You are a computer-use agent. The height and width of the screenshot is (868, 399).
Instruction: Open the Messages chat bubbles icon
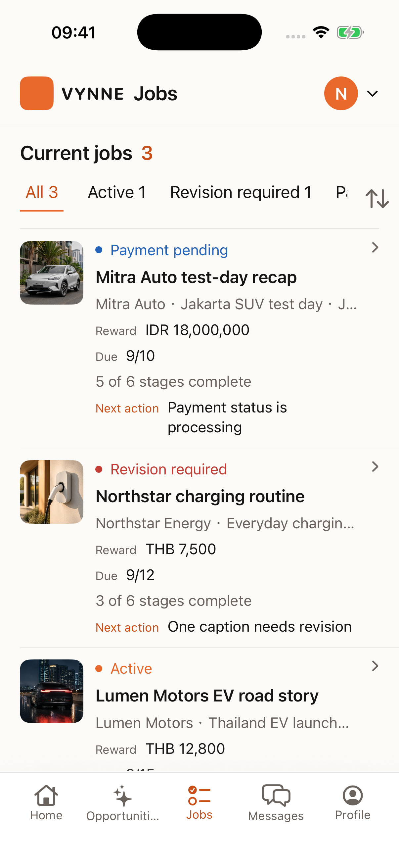click(x=276, y=795)
